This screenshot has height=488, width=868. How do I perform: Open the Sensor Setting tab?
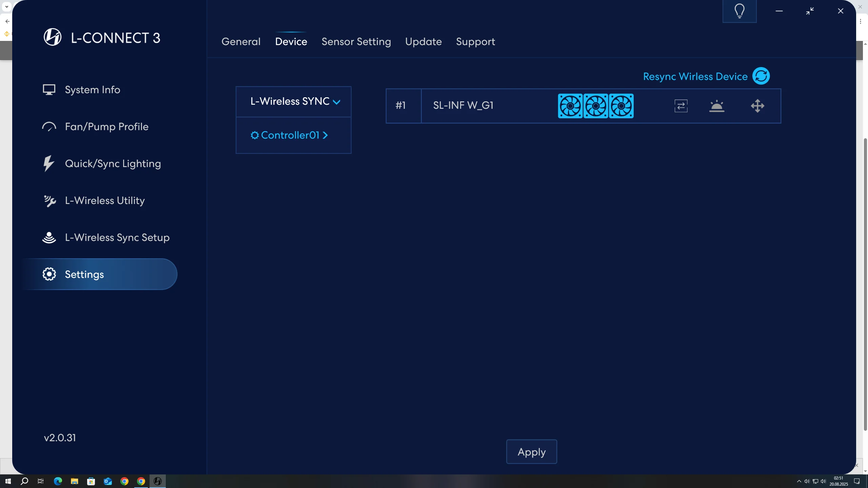click(x=356, y=42)
